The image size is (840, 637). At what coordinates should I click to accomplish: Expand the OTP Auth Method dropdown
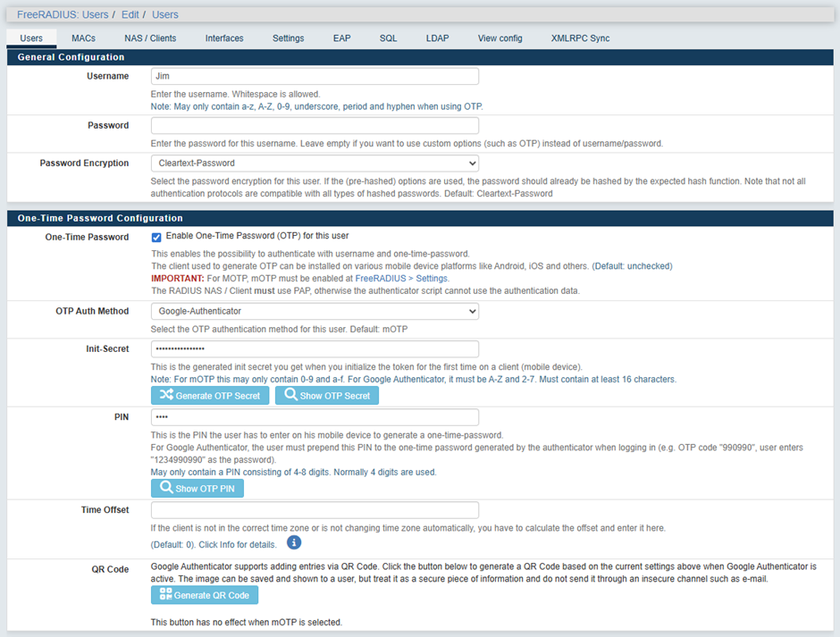[x=315, y=312]
